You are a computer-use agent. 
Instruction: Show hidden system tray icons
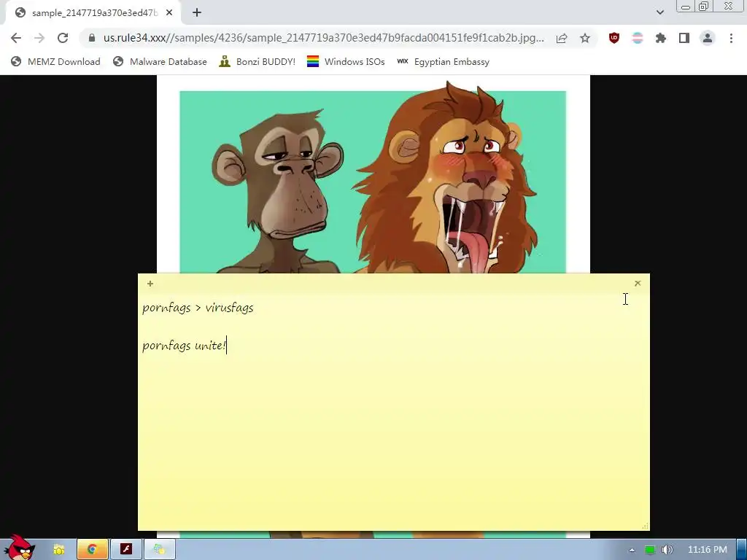click(x=632, y=550)
